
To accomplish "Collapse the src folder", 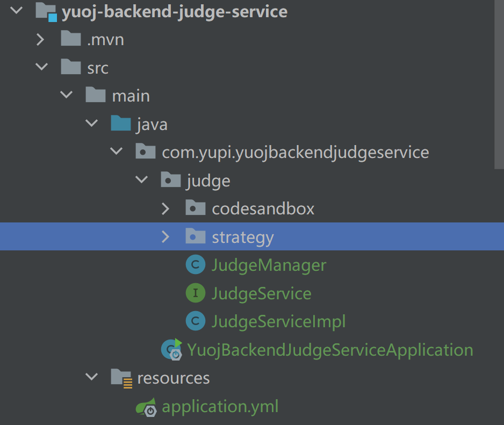I will [40, 68].
